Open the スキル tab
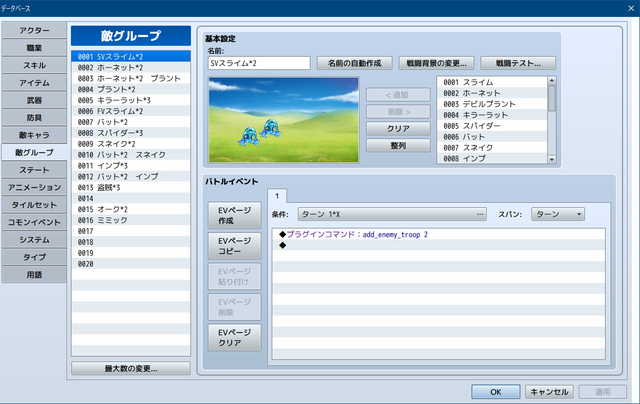The image size is (640, 404). 34,65
